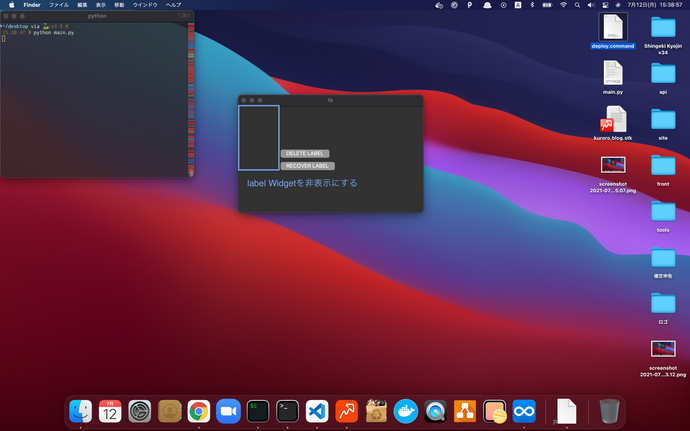Click the RECOVER LABEL button in tk window
This screenshot has width=690, height=431.
pyautogui.click(x=308, y=166)
